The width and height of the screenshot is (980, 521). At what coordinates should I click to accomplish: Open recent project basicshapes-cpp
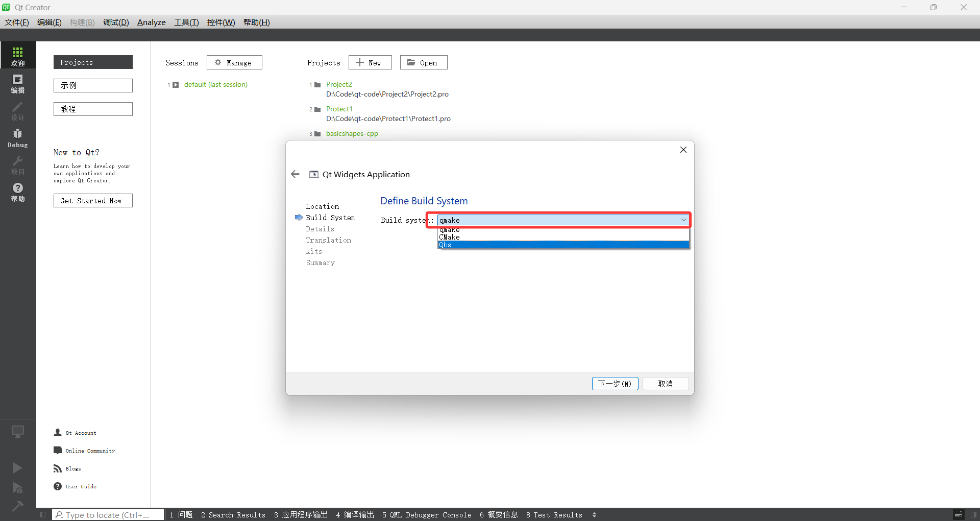click(x=352, y=133)
